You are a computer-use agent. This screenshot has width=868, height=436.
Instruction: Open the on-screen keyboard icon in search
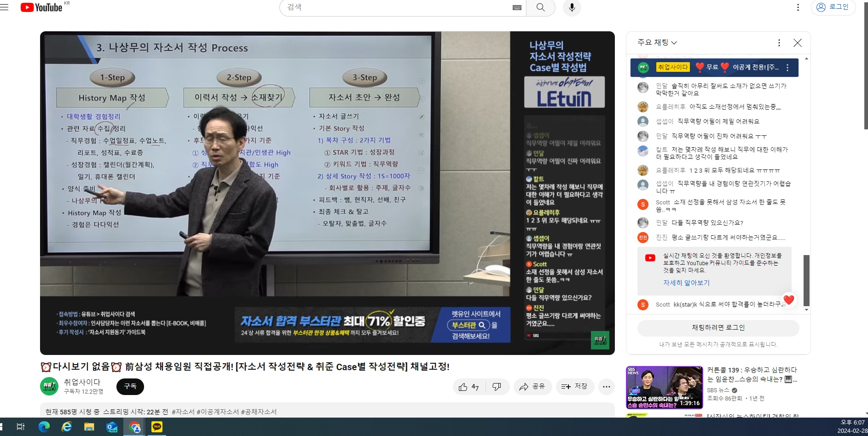pos(517,7)
